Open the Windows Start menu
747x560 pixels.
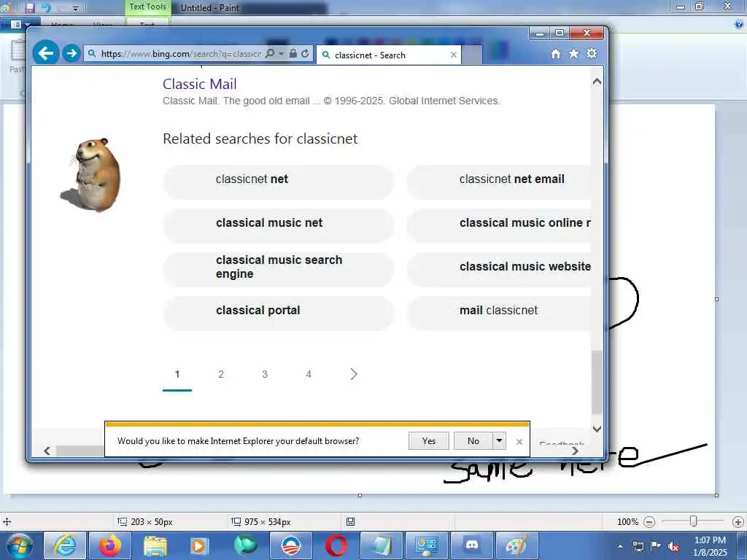pyautogui.click(x=19, y=545)
